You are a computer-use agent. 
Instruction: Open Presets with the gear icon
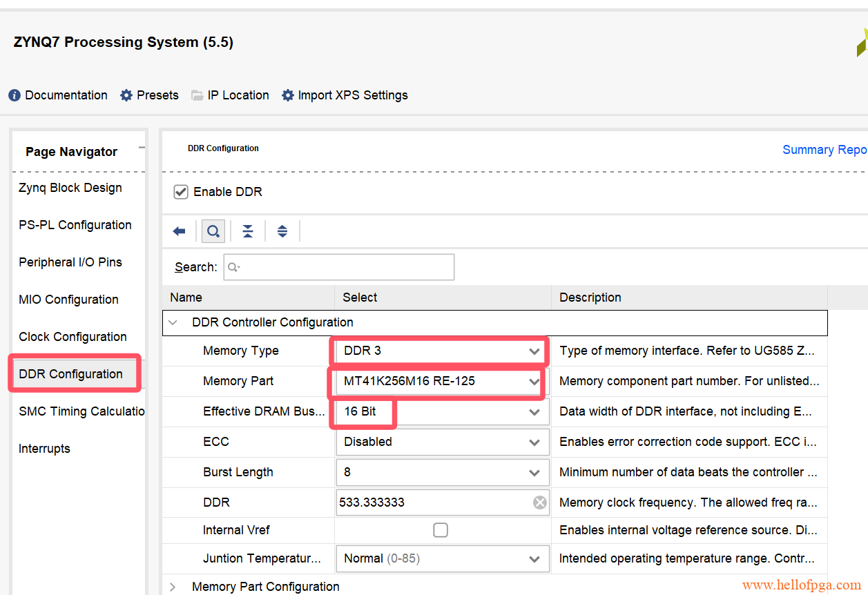[x=126, y=95]
